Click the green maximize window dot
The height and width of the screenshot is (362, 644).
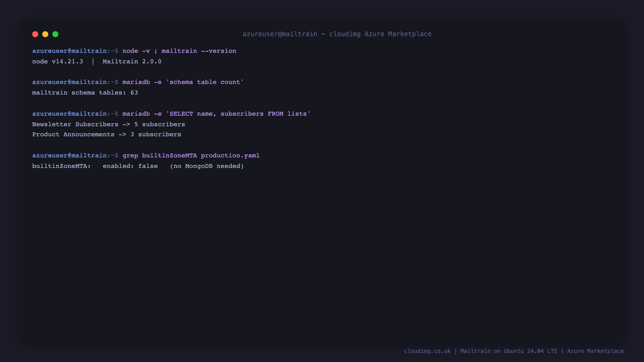tap(55, 34)
